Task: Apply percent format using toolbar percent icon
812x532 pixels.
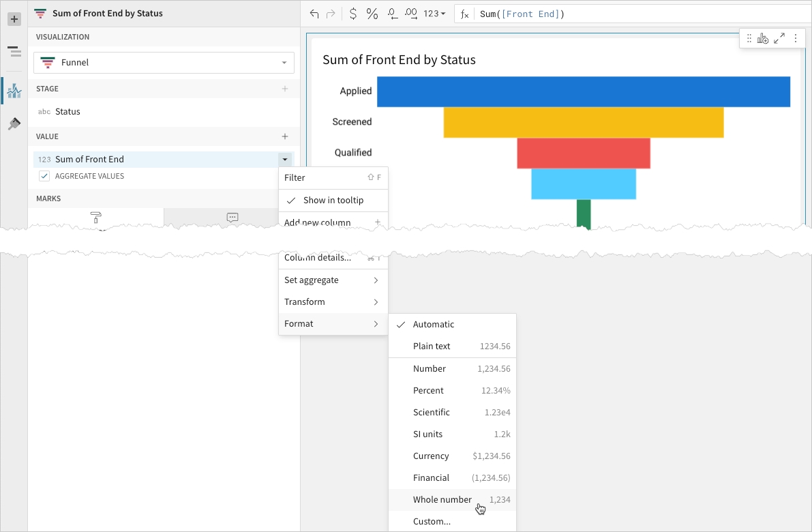Action: click(372, 14)
